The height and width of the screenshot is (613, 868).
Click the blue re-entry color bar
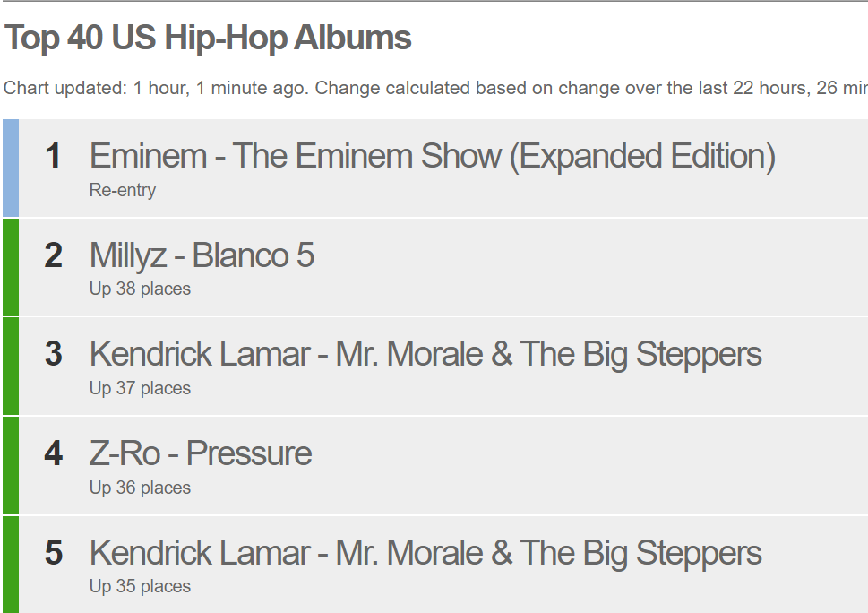point(11,168)
